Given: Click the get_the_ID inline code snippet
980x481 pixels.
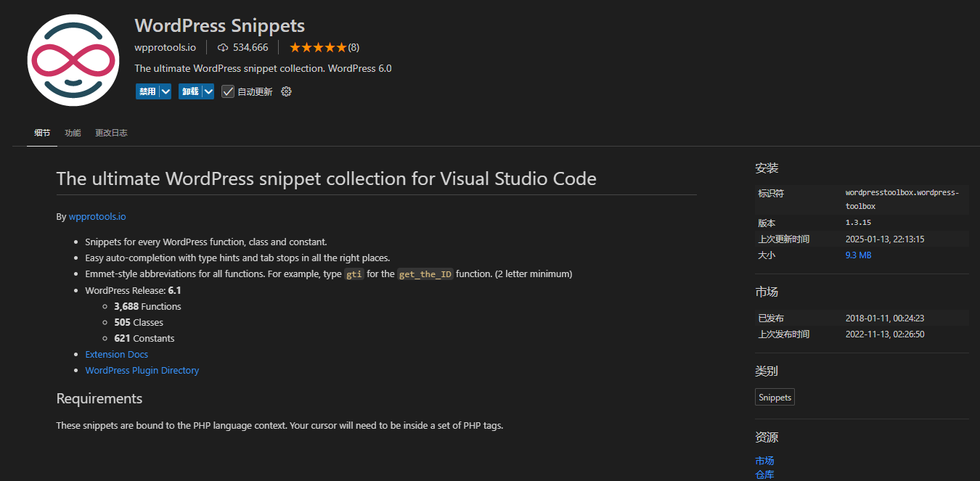Looking at the screenshot, I should coord(425,274).
